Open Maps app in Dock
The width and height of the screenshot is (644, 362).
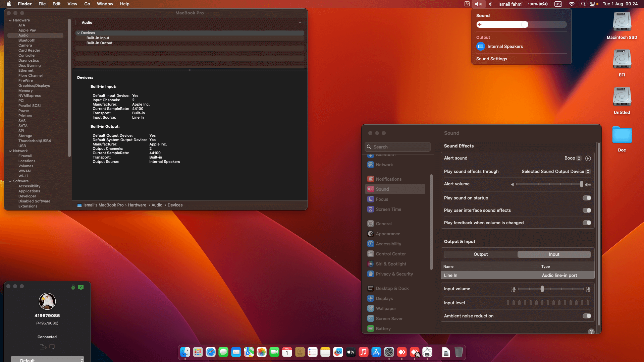249,352
